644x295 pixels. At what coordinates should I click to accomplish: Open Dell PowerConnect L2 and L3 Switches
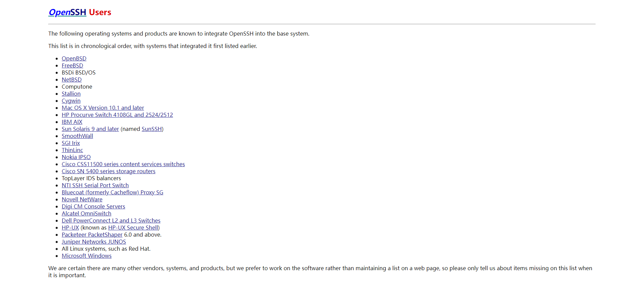111,220
